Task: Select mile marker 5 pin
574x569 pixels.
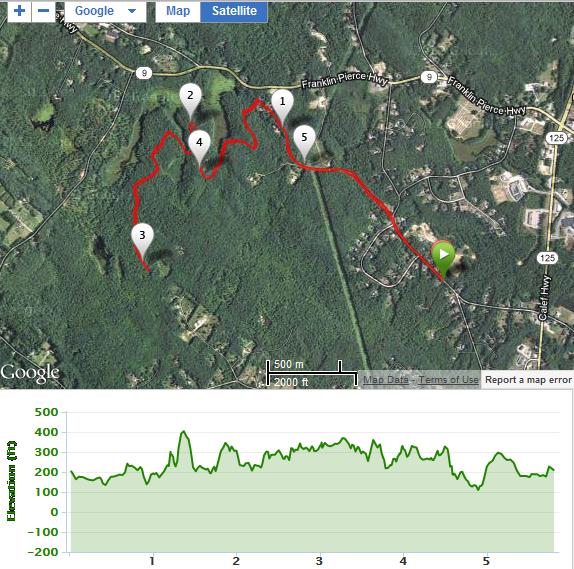Action: [x=305, y=143]
